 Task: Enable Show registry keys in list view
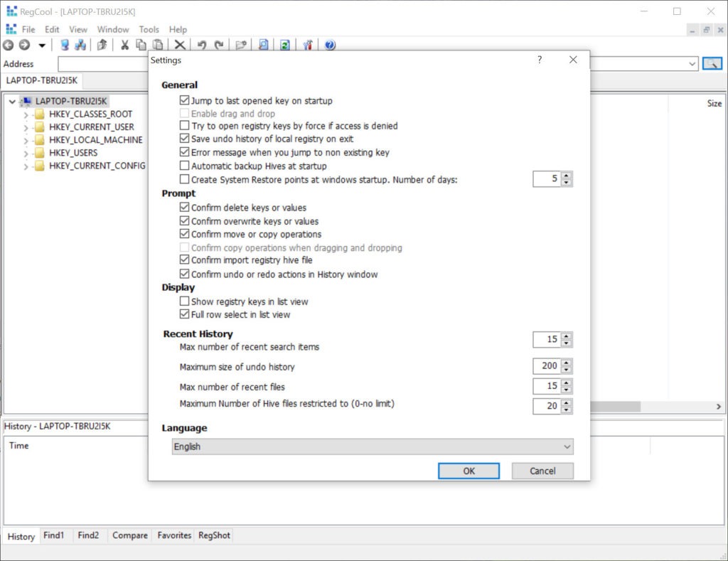pos(184,301)
